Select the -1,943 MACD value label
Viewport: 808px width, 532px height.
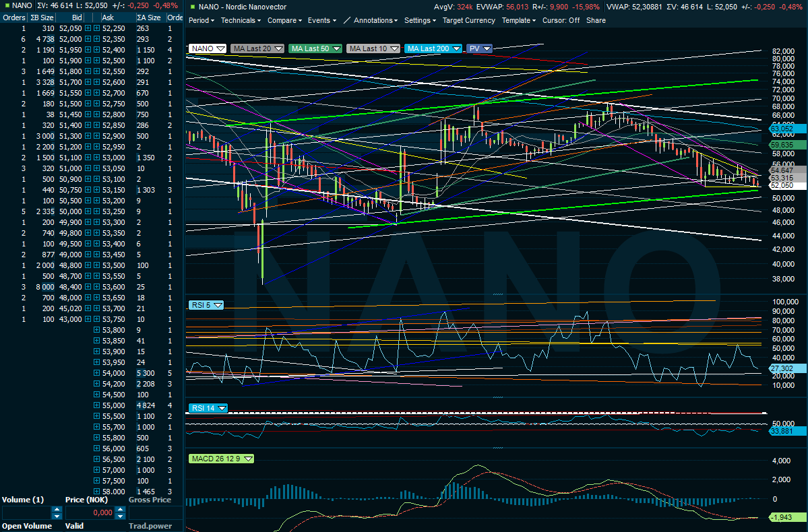pos(788,517)
